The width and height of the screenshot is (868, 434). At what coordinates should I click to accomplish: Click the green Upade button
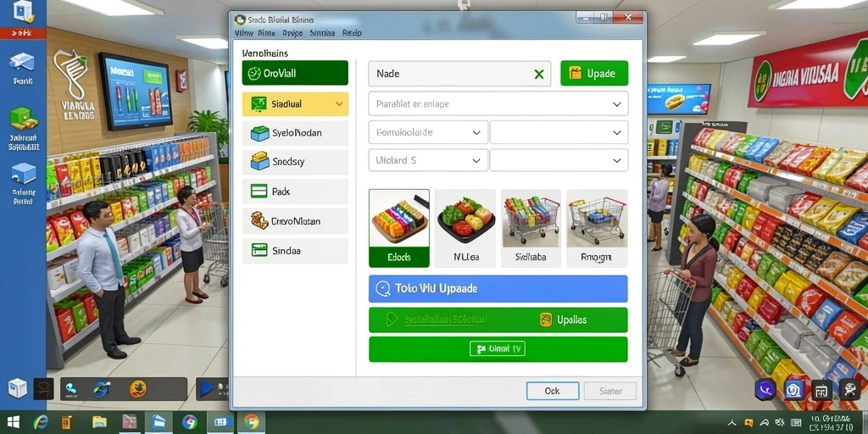pos(594,74)
